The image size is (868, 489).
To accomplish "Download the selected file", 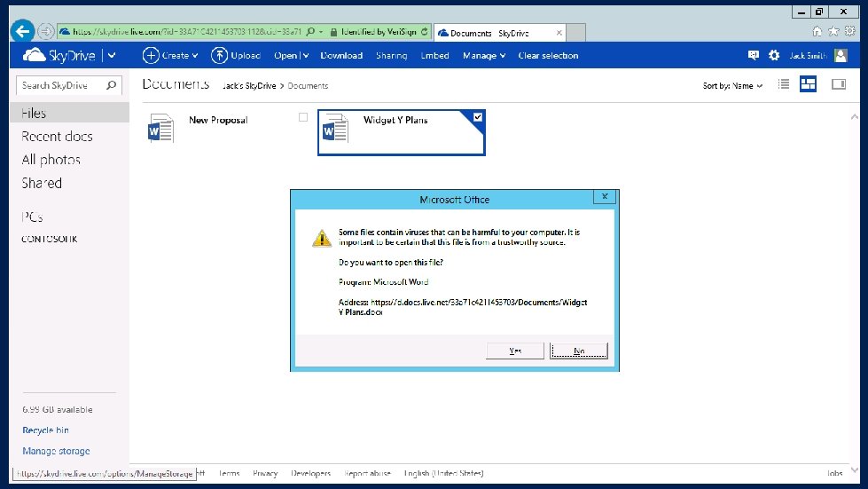I will tap(341, 55).
